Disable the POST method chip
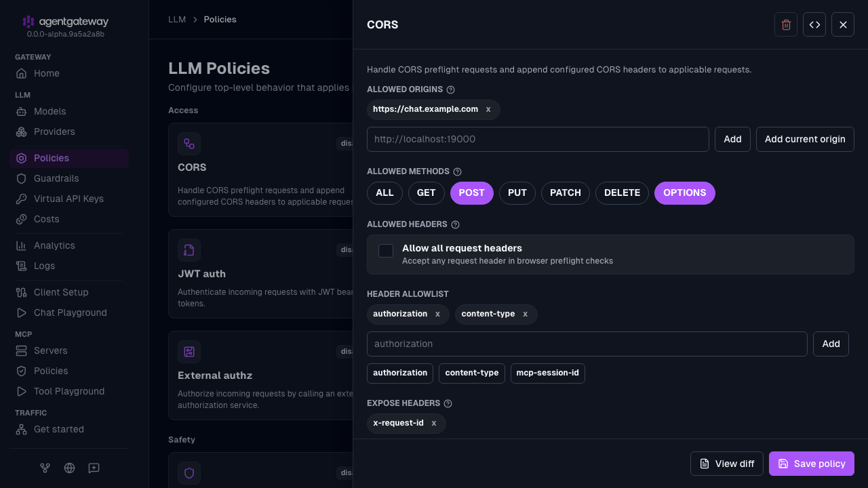Screen dimensions: 868x488 [x=471, y=192]
